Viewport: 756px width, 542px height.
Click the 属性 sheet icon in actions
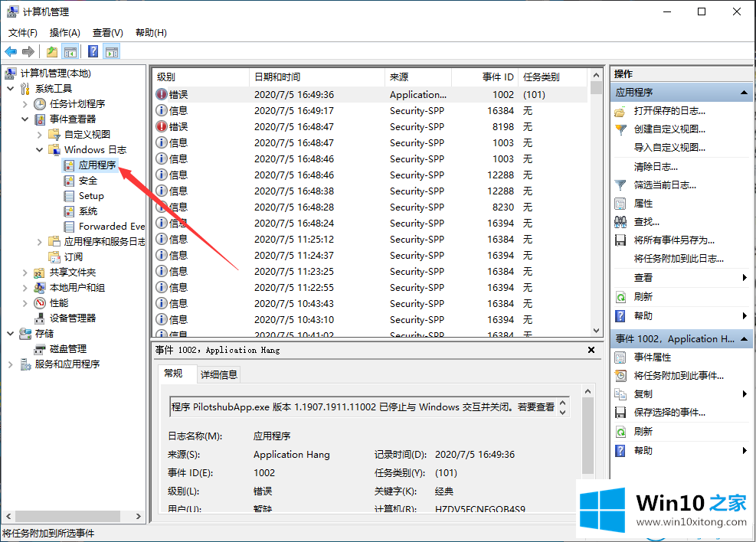pos(620,204)
